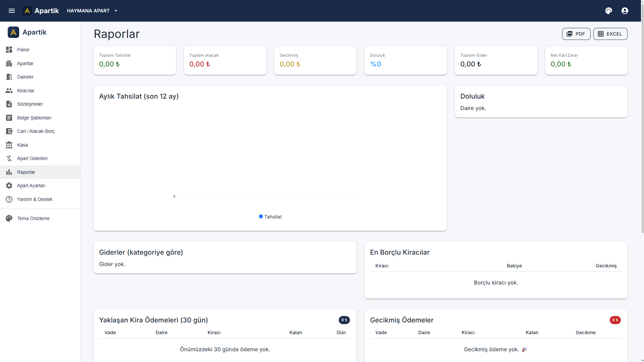Open the Apartlar page
This screenshot has width=644, height=362.
click(x=40, y=63)
